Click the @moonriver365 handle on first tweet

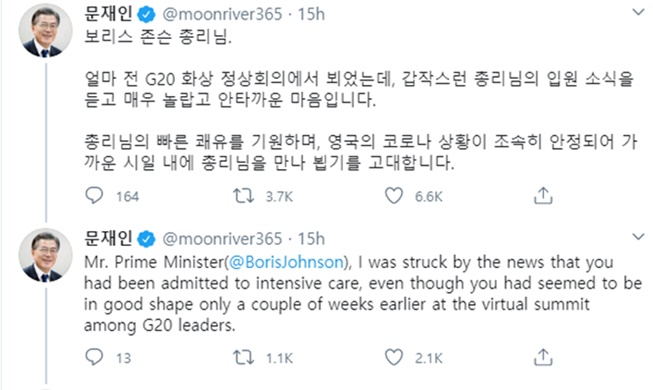(x=222, y=15)
